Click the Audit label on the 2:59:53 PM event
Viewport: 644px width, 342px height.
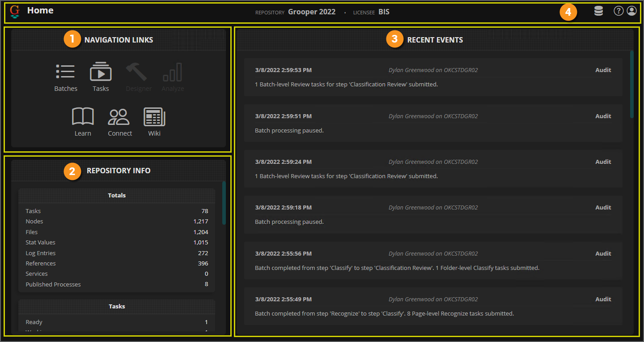(x=603, y=70)
